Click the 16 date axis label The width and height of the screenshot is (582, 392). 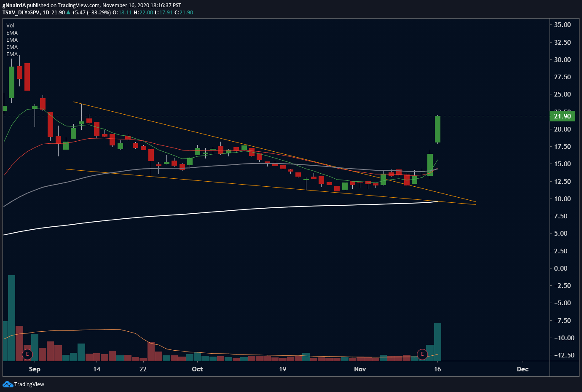(437, 369)
